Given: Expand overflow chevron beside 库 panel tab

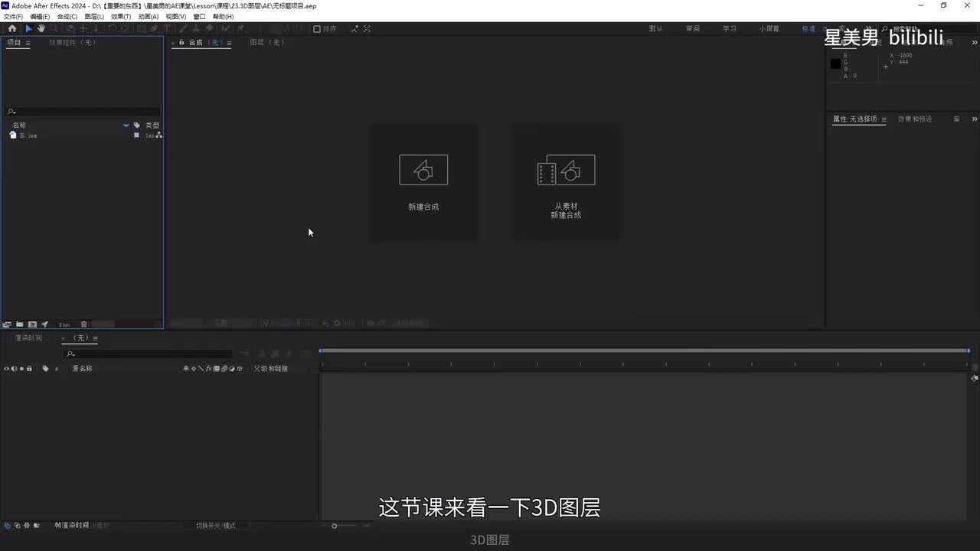Looking at the screenshot, I should point(975,119).
